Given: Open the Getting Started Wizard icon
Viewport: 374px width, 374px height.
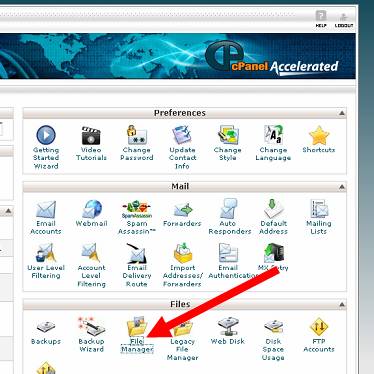Looking at the screenshot, I should (x=46, y=135).
